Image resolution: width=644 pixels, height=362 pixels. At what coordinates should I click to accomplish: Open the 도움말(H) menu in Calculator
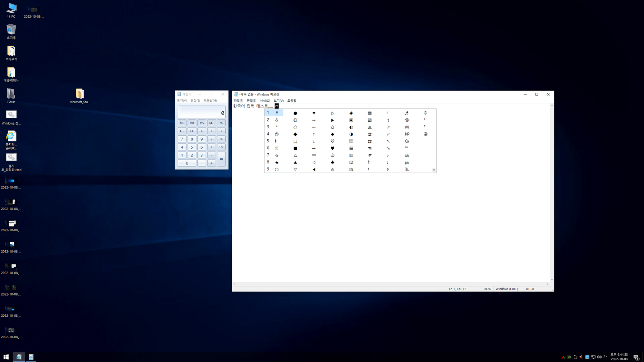pyautogui.click(x=210, y=101)
